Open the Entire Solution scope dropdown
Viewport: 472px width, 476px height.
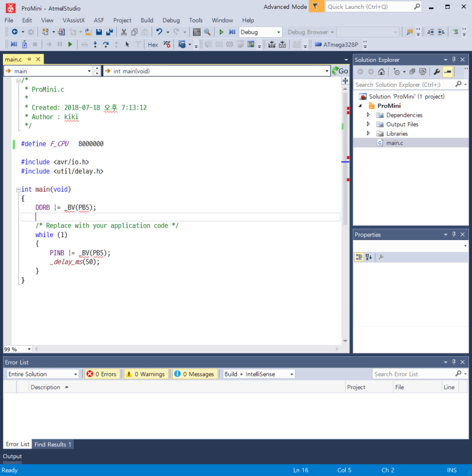pyautogui.click(x=42, y=374)
